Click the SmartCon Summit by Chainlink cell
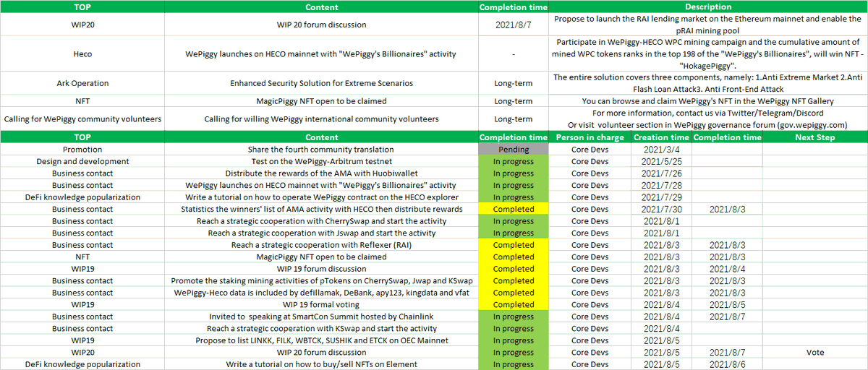Viewport: 868px width, 370px height. point(322,317)
